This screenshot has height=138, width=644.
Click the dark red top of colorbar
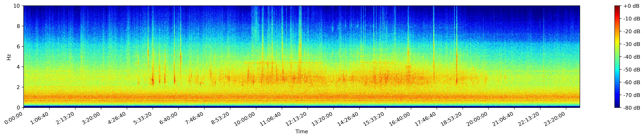(617, 7)
